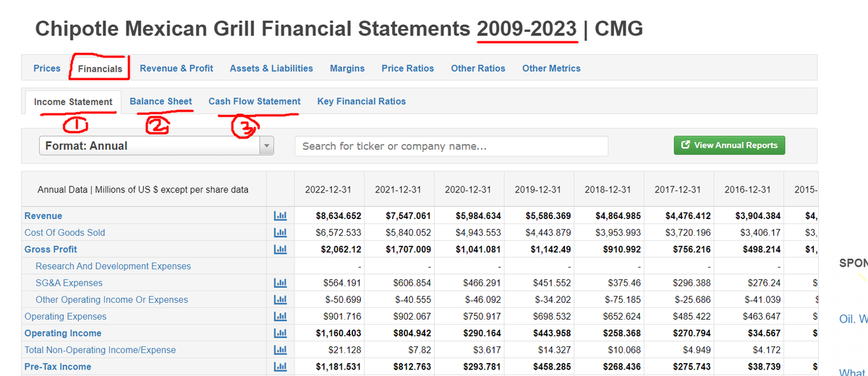The width and height of the screenshot is (868, 376).
Task: Open chart icon for Gross Profit row
Action: tap(281, 249)
